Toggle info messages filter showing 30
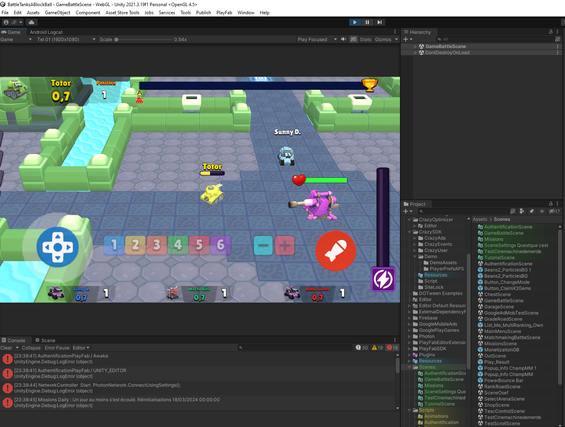The width and height of the screenshot is (565, 427). (x=362, y=348)
